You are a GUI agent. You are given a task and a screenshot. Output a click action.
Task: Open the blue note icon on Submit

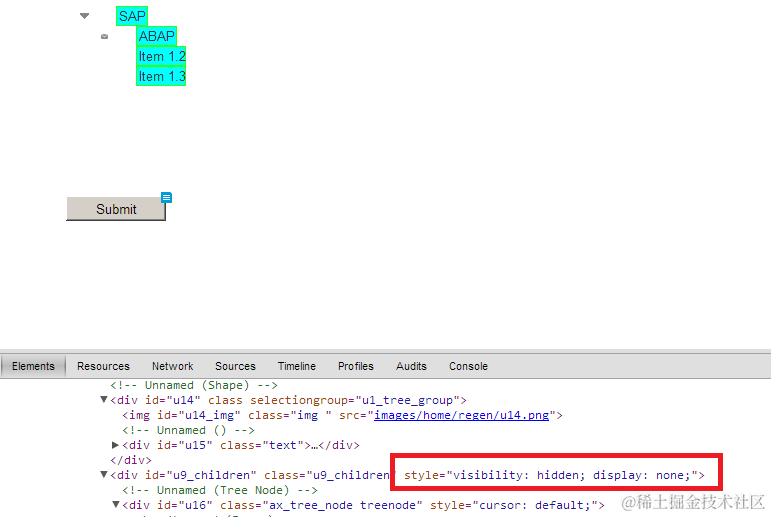pos(166,198)
